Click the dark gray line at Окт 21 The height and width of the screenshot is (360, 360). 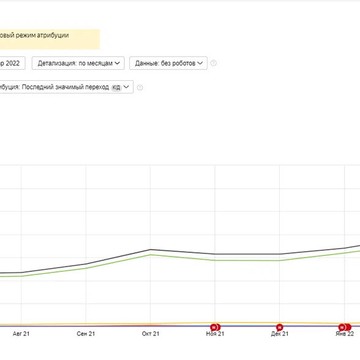click(x=150, y=249)
